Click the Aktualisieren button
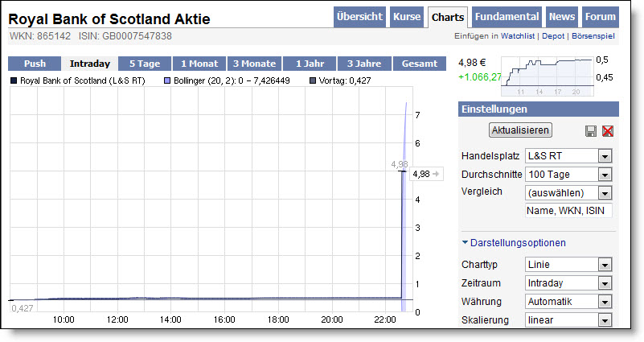This screenshot has width=644, height=342. pyautogui.click(x=520, y=130)
